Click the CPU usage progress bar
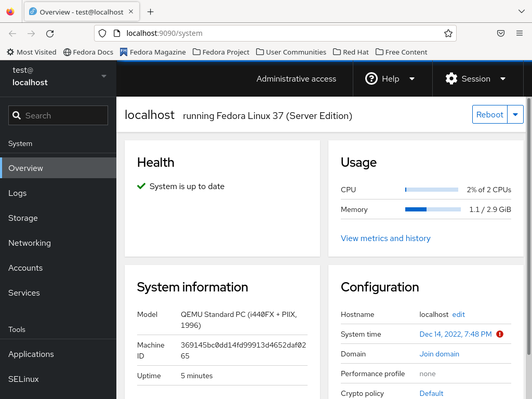 tap(432, 190)
